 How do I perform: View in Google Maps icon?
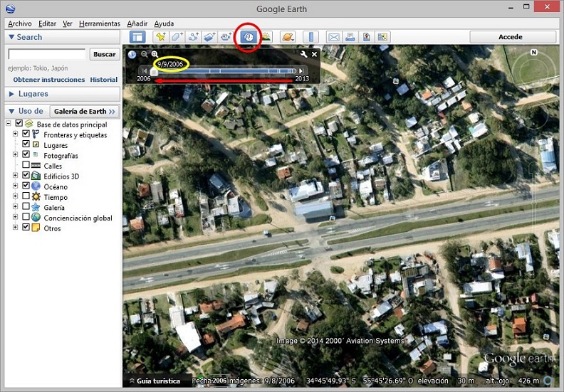382,37
